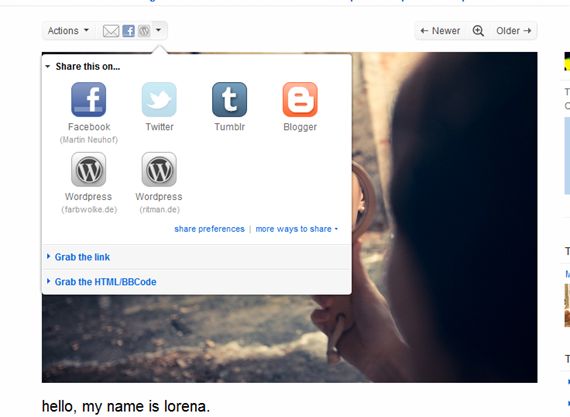
Task: Share on Facebook (Martin Neuhof)
Action: tap(89, 113)
